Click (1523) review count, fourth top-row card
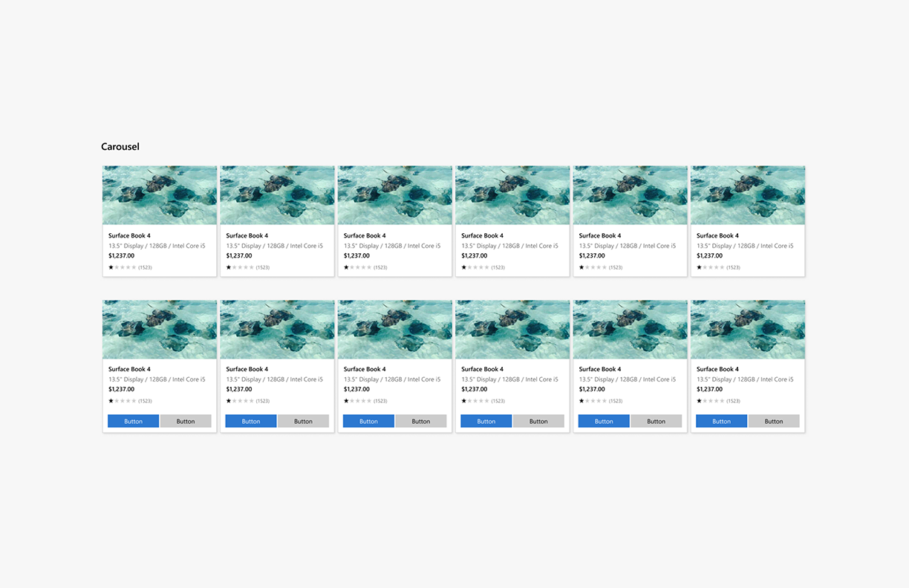The image size is (909, 588). pyautogui.click(x=498, y=267)
